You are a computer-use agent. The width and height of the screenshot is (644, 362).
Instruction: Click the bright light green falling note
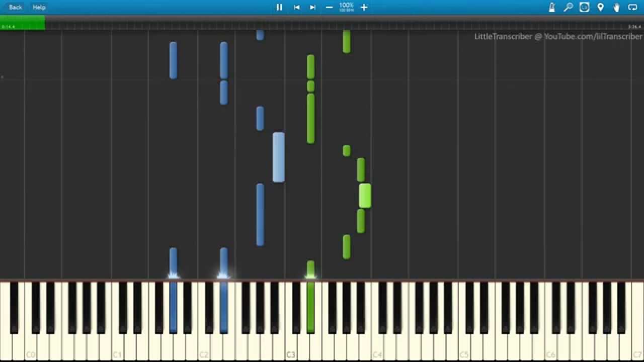coord(365,196)
